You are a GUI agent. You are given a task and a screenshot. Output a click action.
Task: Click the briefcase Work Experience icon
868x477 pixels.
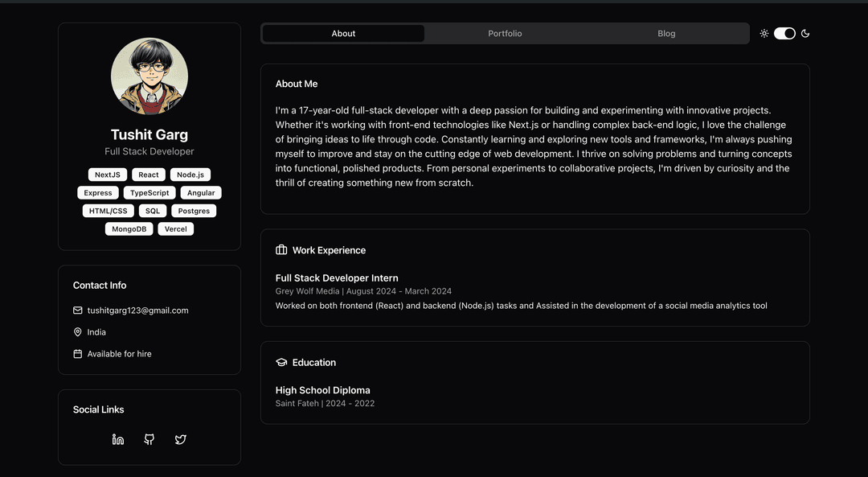[x=281, y=250]
